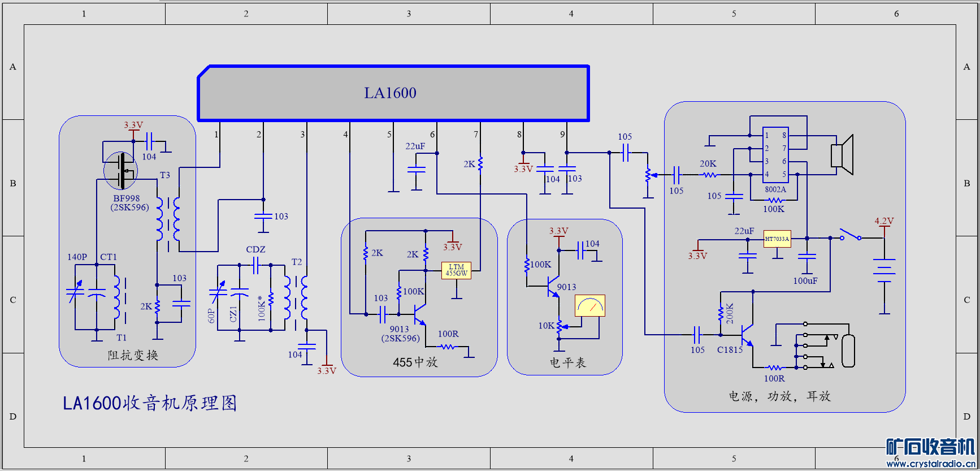The image size is (980, 471).
Task: Click the 103 capacitor on the pin 2 line
Action: click(x=263, y=217)
